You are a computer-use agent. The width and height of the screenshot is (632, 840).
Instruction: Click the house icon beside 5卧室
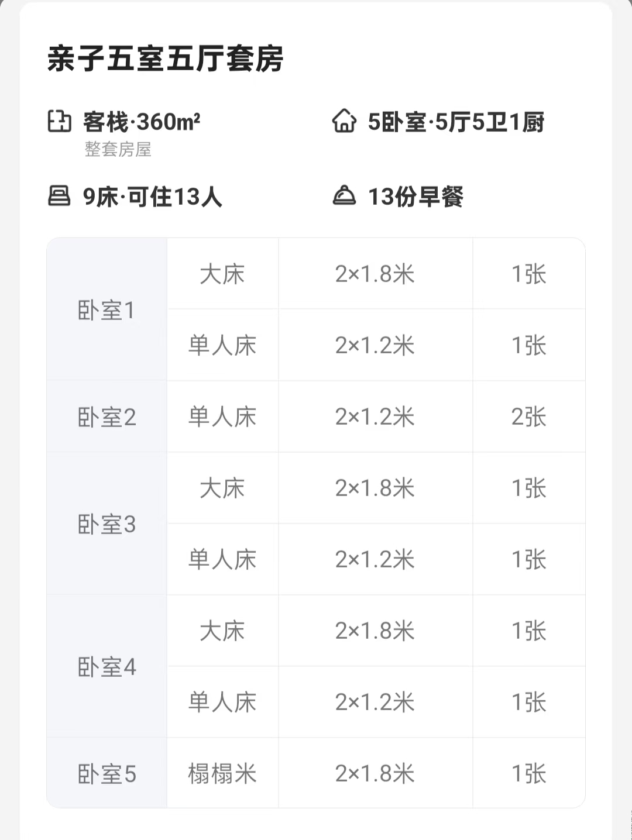(x=344, y=122)
